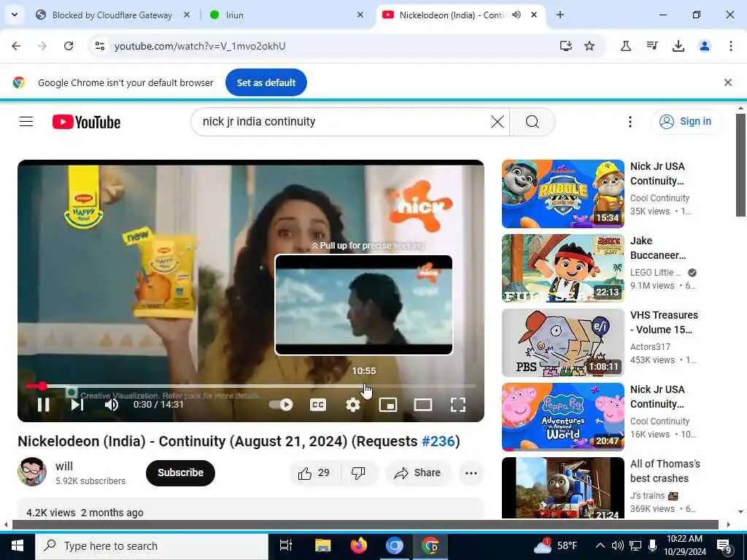The height and width of the screenshot is (560, 747).
Task: Open Jake Buccaneer video title
Action: (x=658, y=248)
